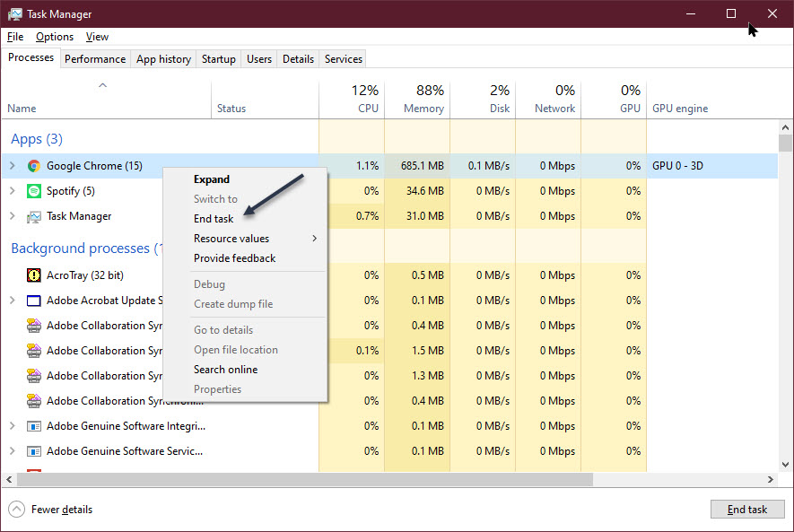Open the Options menu
Viewport: 794px width, 532px height.
coord(55,37)
